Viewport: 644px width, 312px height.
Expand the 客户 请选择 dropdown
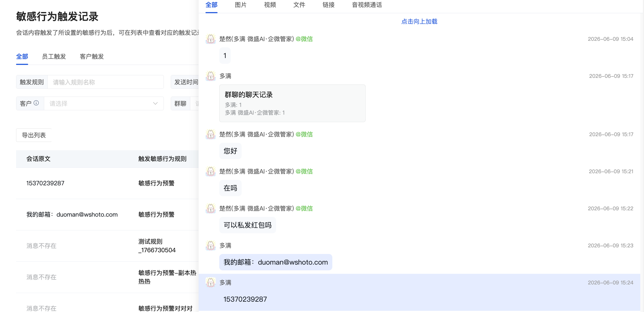click(104, 103)
